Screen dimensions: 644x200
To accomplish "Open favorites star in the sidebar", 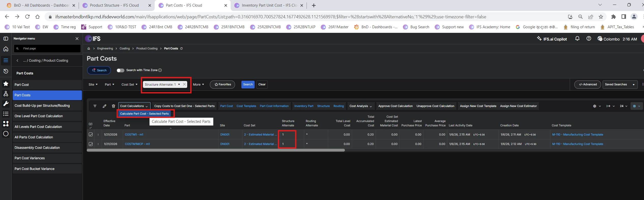I will tap(6, 84).
